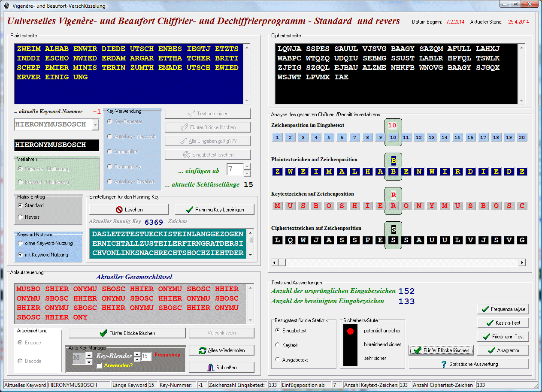Click the original input count 152
This screenshot has height=392, width=542.
(x=406, y=291)
